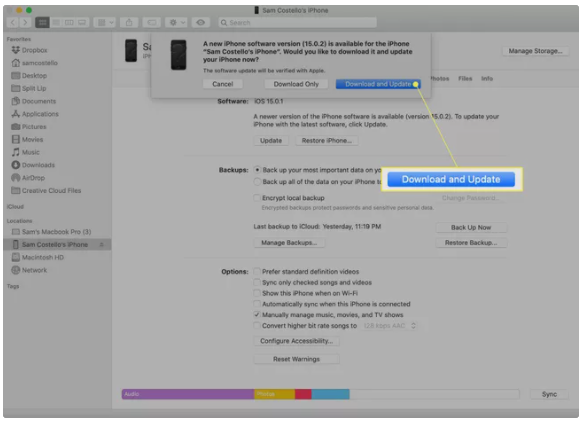Open the Action gear dropdown menu
Viewport: 583px width, 424px height.
click(x=177, y=23)
